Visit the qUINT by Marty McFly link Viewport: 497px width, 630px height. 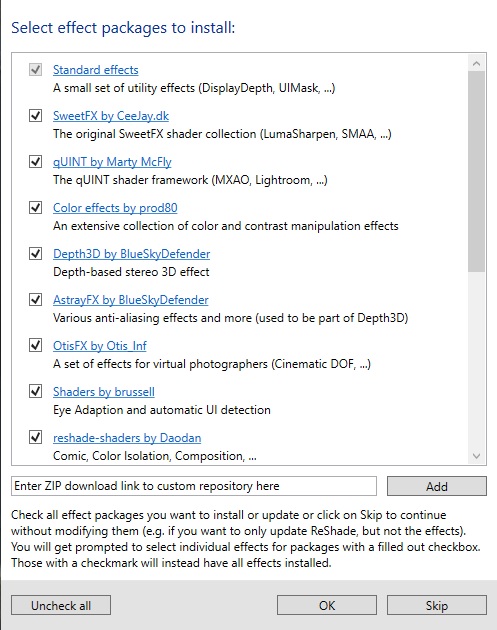(x=112, y=162)
